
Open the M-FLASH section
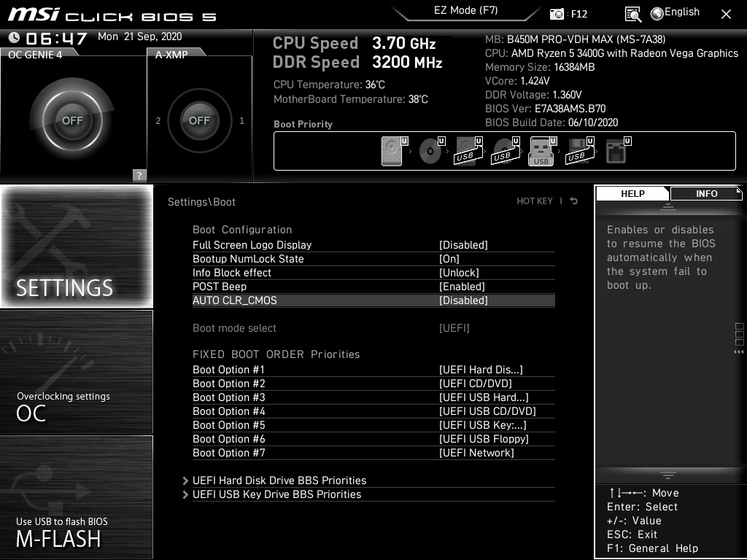77,497
